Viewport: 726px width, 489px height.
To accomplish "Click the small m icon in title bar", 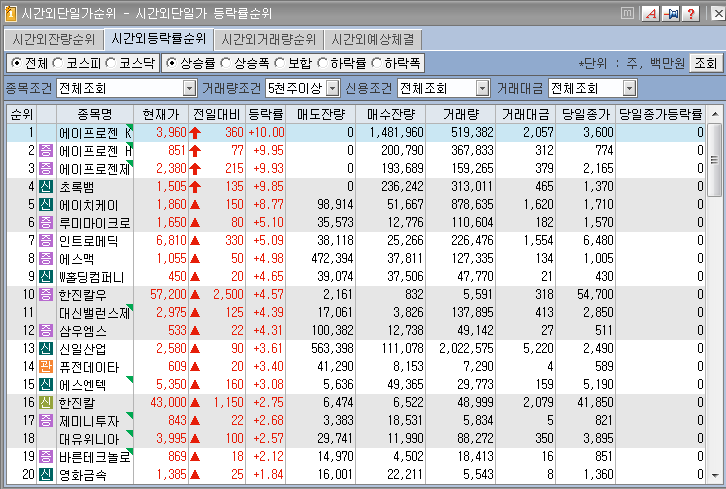I will (627, 13).
